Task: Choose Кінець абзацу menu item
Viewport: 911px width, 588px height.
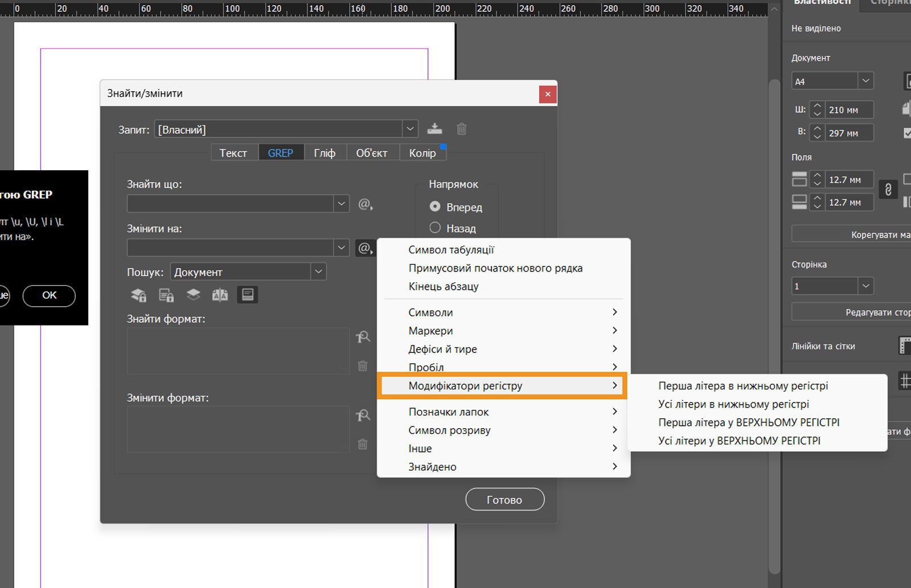Action: pos(504,286)
